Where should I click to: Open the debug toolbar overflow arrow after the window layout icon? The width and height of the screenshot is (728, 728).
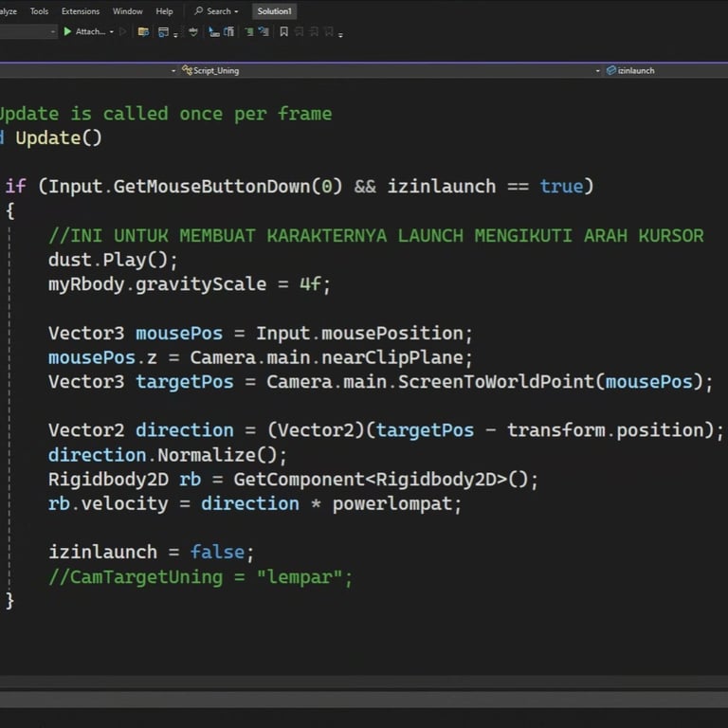pyautogui.click(x=175, y=35)
